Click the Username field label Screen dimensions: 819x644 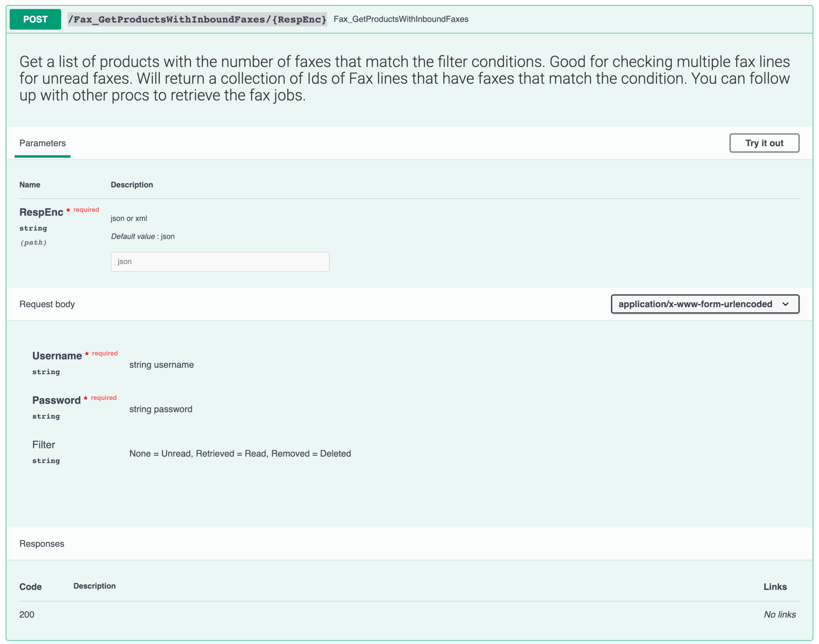(57, 356)
